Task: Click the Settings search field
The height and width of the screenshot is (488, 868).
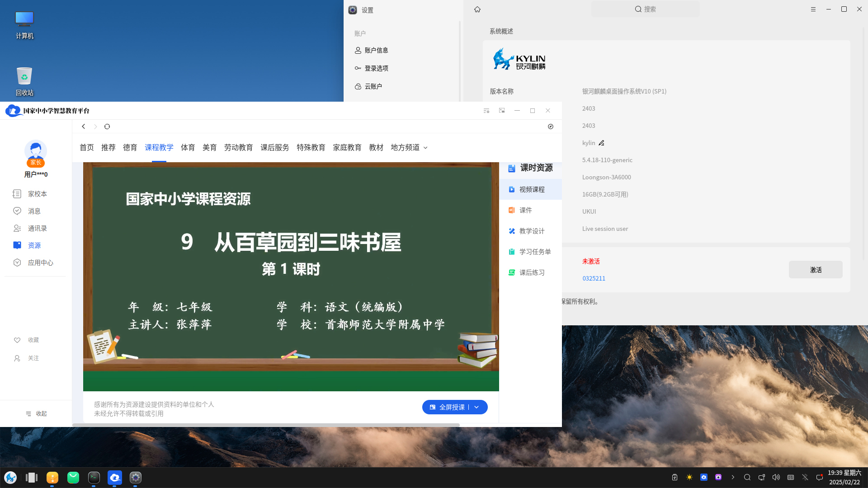Action: coord(646,9)
